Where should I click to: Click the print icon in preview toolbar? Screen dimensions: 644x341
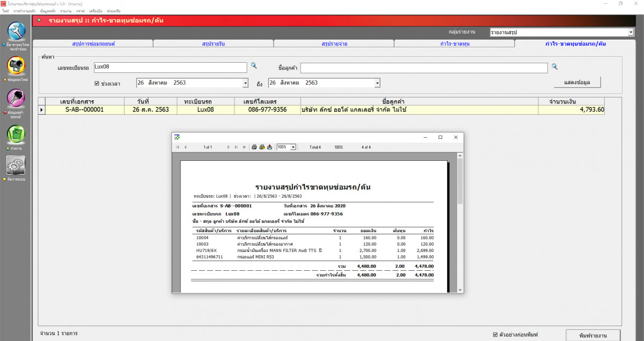254,147
